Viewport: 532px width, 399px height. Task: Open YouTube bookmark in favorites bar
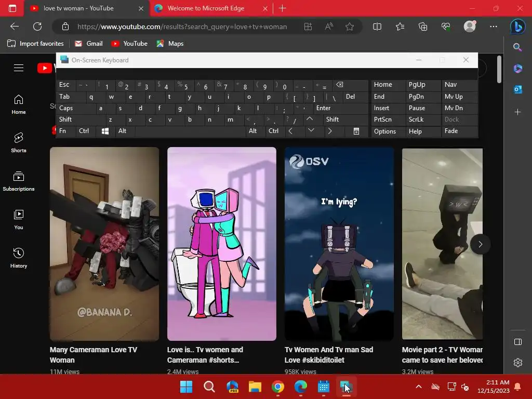coord(129,44)
